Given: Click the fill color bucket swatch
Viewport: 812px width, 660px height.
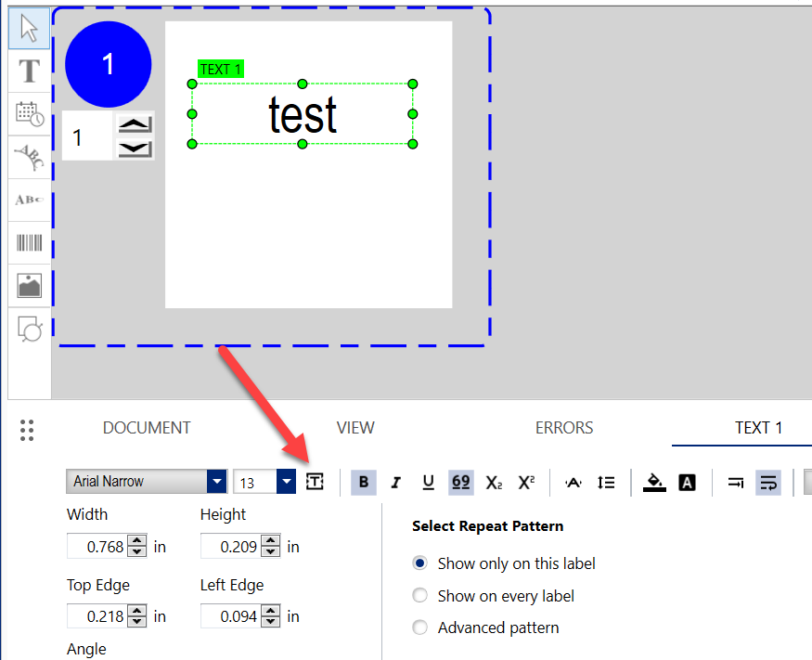Looking at the screenshot, I should point(654,482).
